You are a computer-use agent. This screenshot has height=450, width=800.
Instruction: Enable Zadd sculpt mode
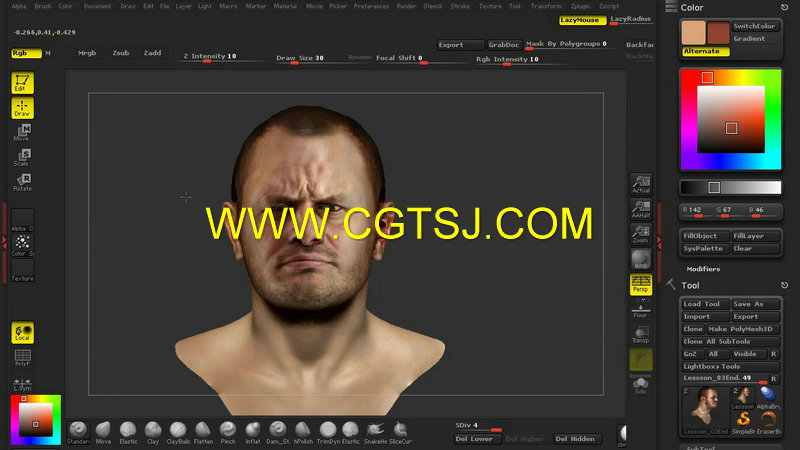pyautogui.click(x=152, y=53)
